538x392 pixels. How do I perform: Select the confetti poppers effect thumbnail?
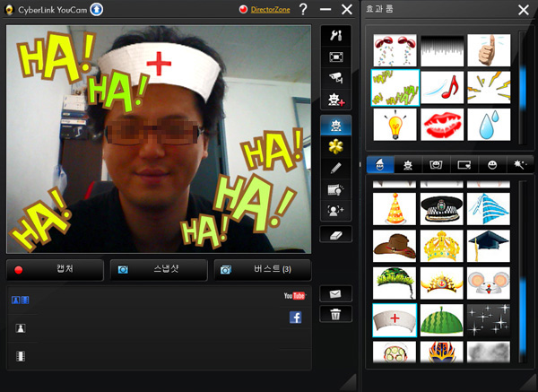(x=395, y=50)
